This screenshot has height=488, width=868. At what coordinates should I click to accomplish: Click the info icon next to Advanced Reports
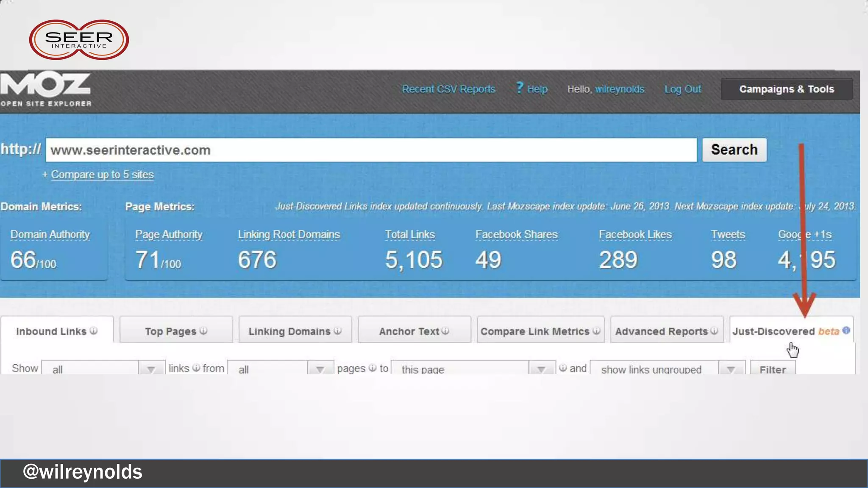(714, 330)
